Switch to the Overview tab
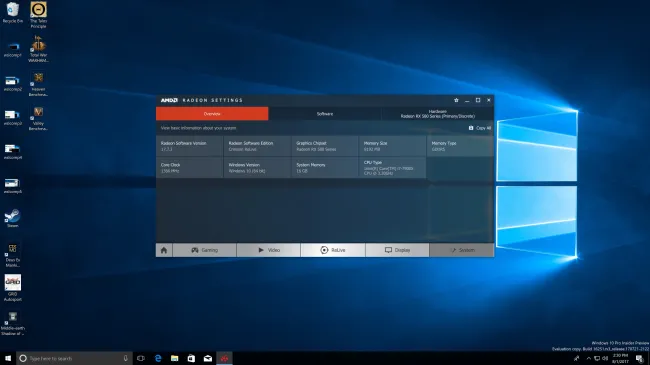This screenshot has width=650, height=365. click(x=212, y=114)
